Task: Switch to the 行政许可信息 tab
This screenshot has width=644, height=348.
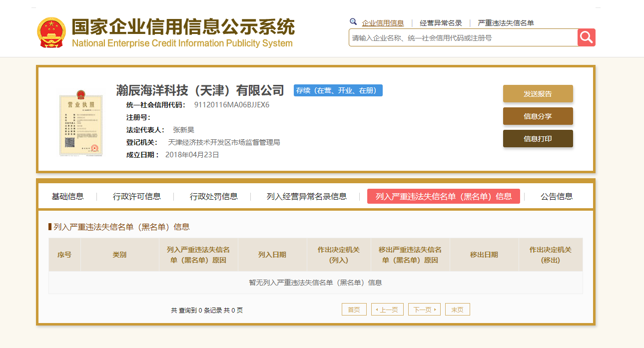Action: click(x=137, y=196)
